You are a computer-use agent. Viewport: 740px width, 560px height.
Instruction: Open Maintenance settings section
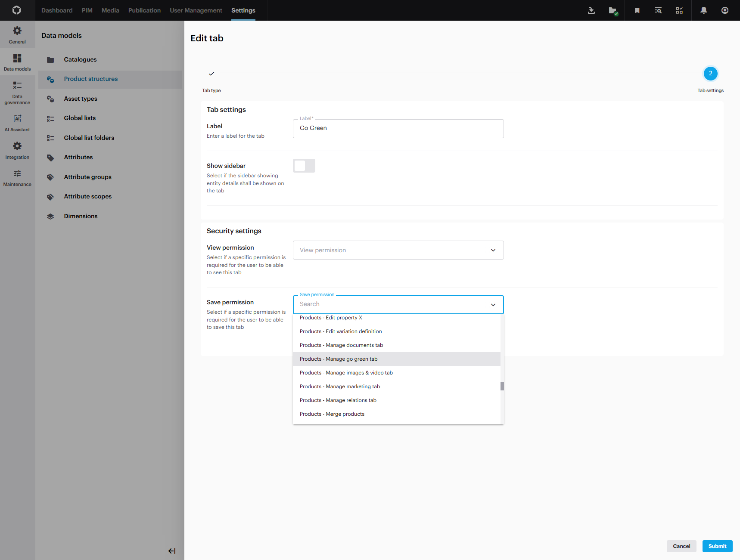(x=17, y=177)
